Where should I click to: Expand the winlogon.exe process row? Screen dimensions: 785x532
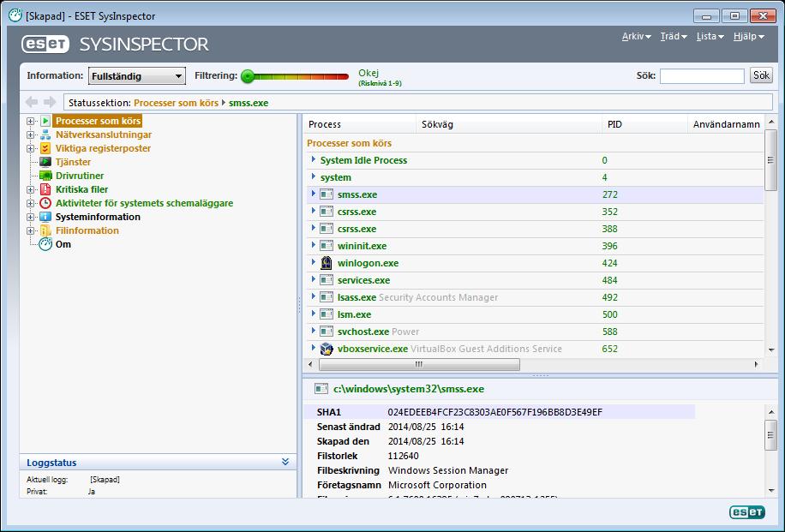pyautogui.click(x=314, y=262)
